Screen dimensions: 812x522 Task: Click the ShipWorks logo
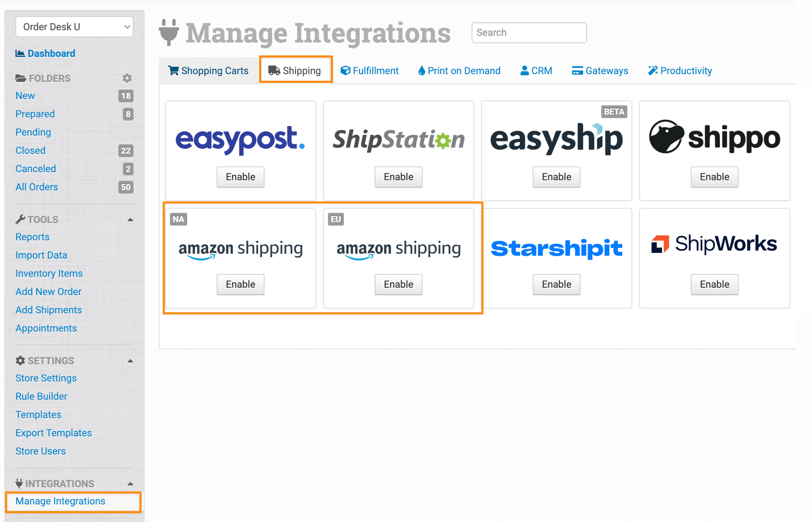coord(714,244)
